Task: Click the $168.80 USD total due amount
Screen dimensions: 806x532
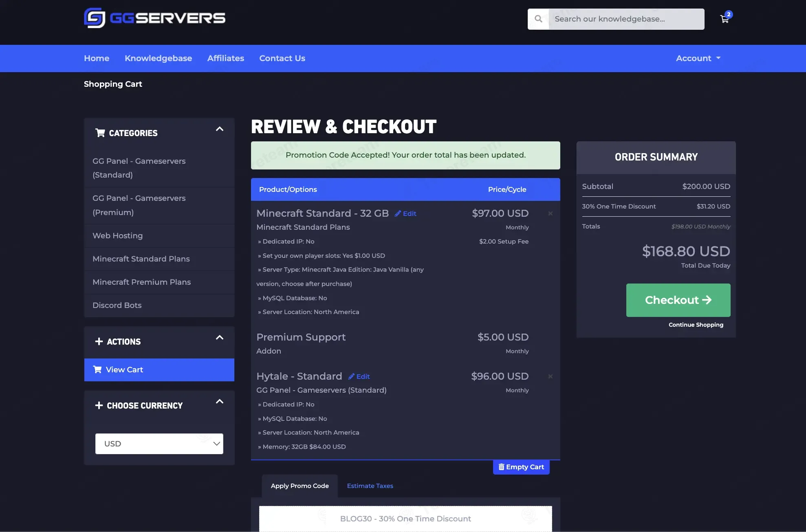Action: [686, 251]
